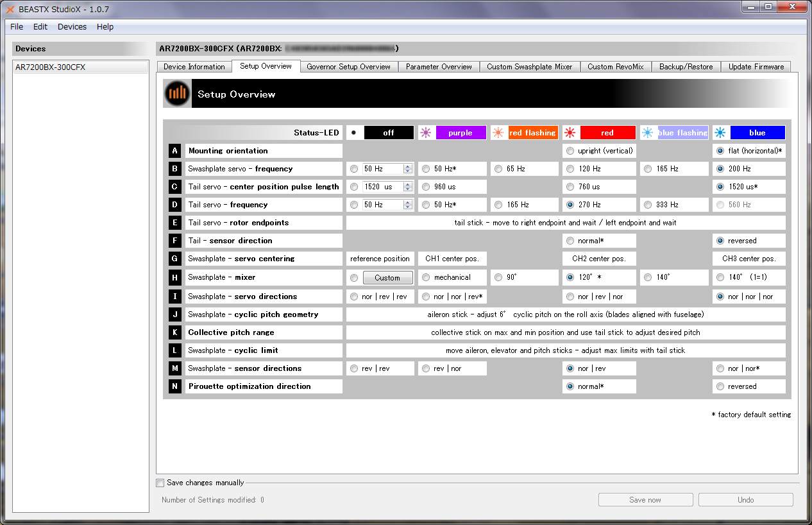
Task: Click the letter D menu point icon
Action: tap(175, 205)
